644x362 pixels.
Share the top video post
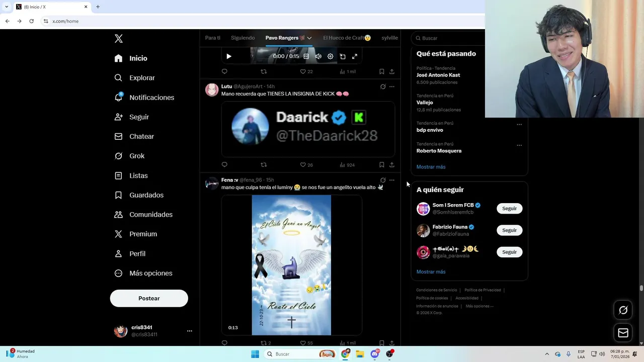coord(392,71)
